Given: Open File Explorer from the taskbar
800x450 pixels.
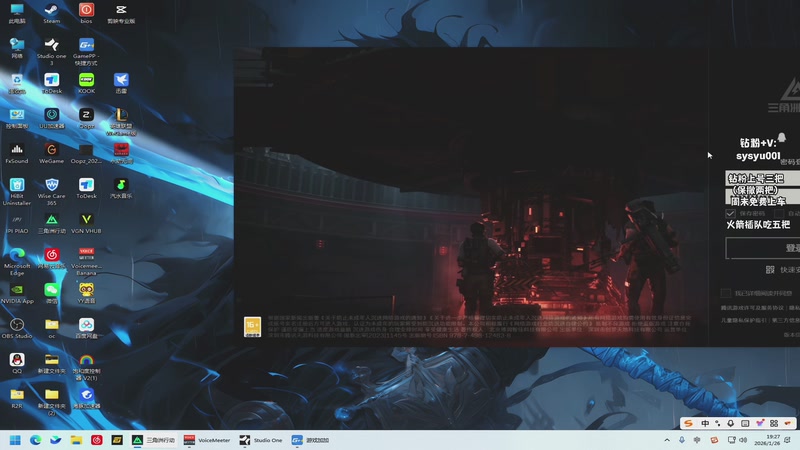Looking at the screenshot, I should pos(76,440).
